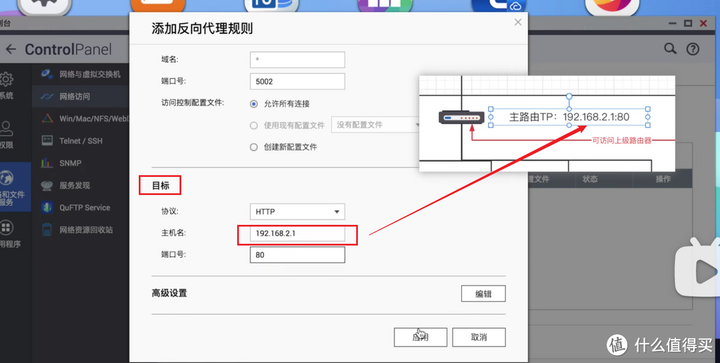Image resolution: width=720 pixels, height=363 pixels.
Task: Click the 编辑 button for 高级设置
Action: pyautogui.click(x=483, y=294)
